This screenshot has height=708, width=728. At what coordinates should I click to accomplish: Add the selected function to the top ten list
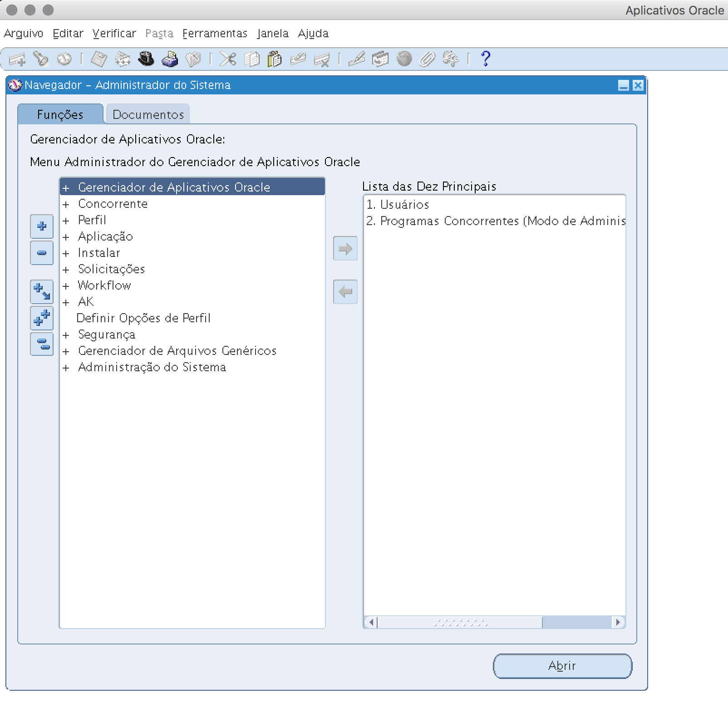[x=345, y=248]
